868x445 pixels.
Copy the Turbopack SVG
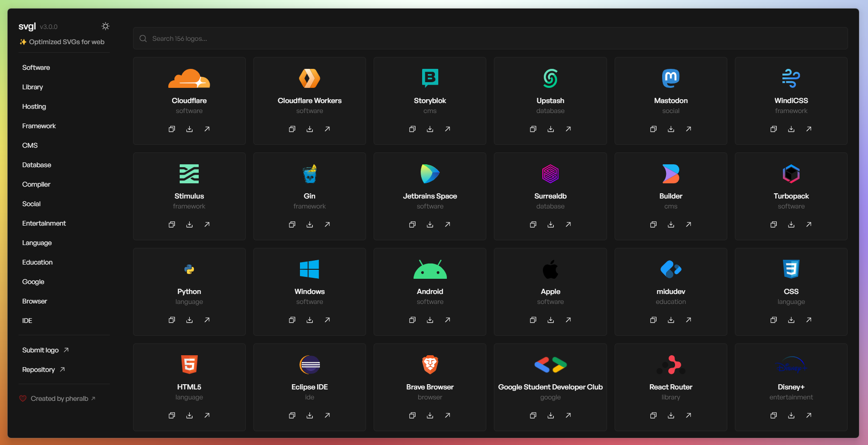click(x=773, y=225)
